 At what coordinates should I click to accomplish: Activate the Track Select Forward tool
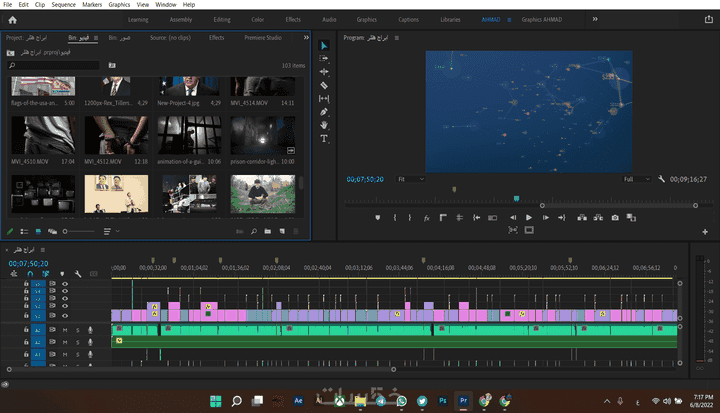click(x=324, y=59)
